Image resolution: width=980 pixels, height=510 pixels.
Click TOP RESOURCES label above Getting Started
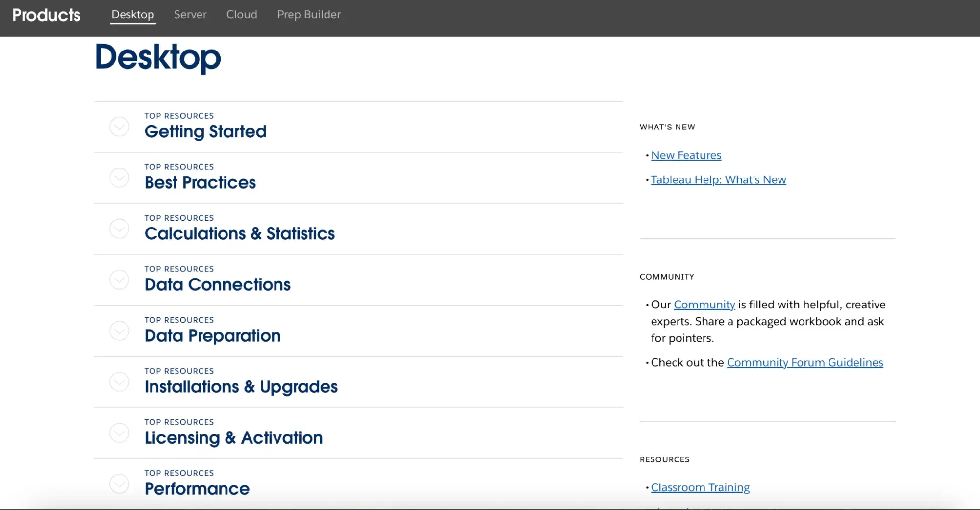(x=179, y=116)
